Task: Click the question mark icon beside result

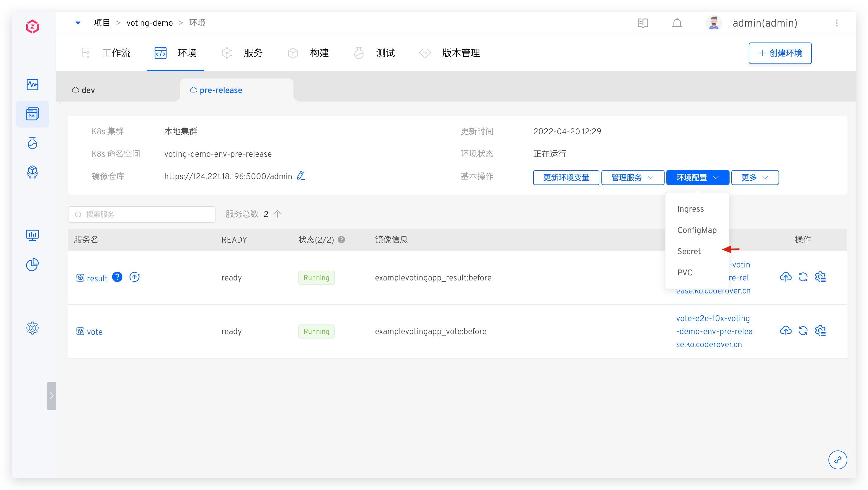Action: point(117,277)
